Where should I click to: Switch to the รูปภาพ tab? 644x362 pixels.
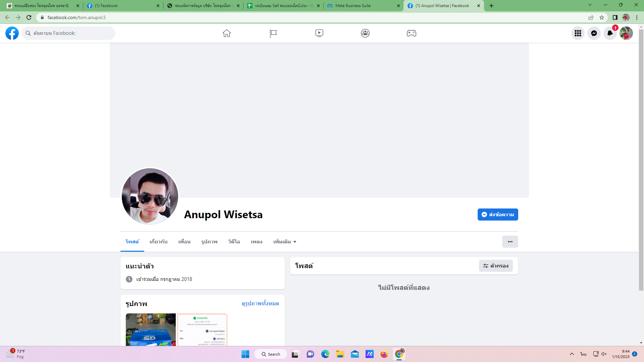pyautogui.click(x=209, y=242)
